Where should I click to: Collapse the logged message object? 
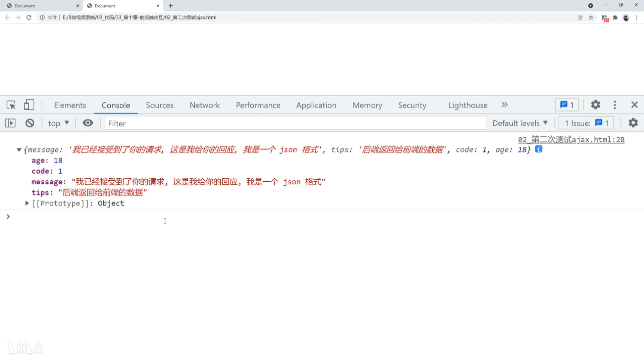(19, 150)
